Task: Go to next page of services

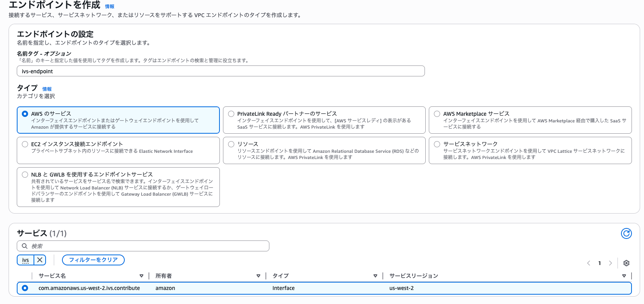Action: [x=610, y=263]
